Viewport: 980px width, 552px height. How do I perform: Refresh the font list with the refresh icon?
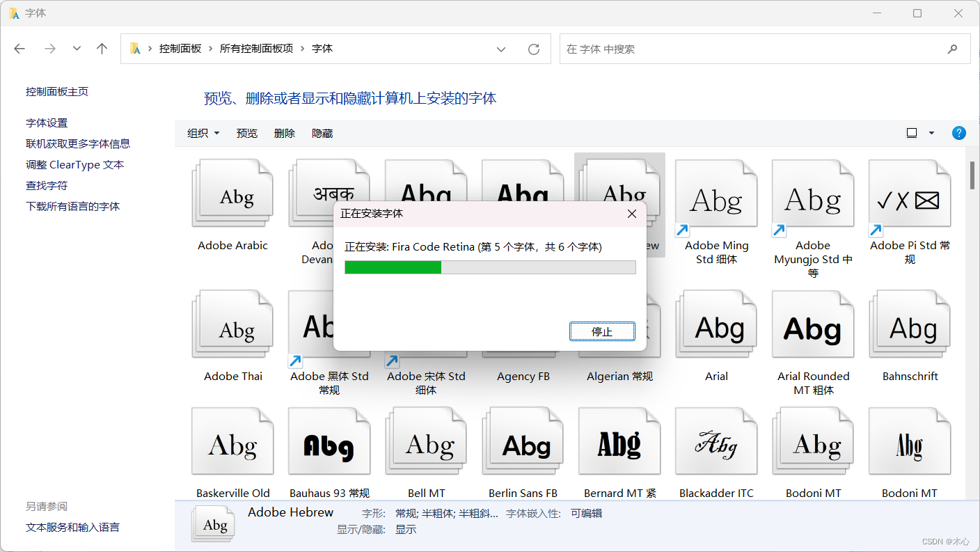(534, 49)
